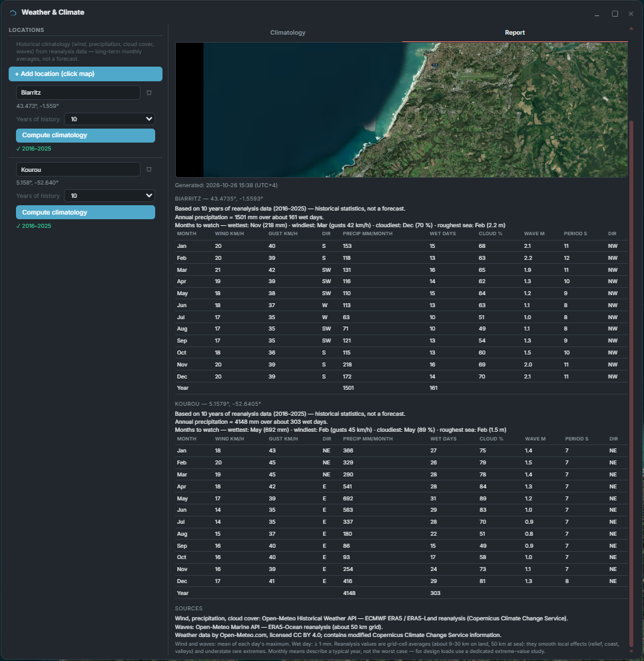Click Kourou May precipitation value 692
Image resolution: width=644 pixels, height=661 pixels.
click(x=348, y=498)
